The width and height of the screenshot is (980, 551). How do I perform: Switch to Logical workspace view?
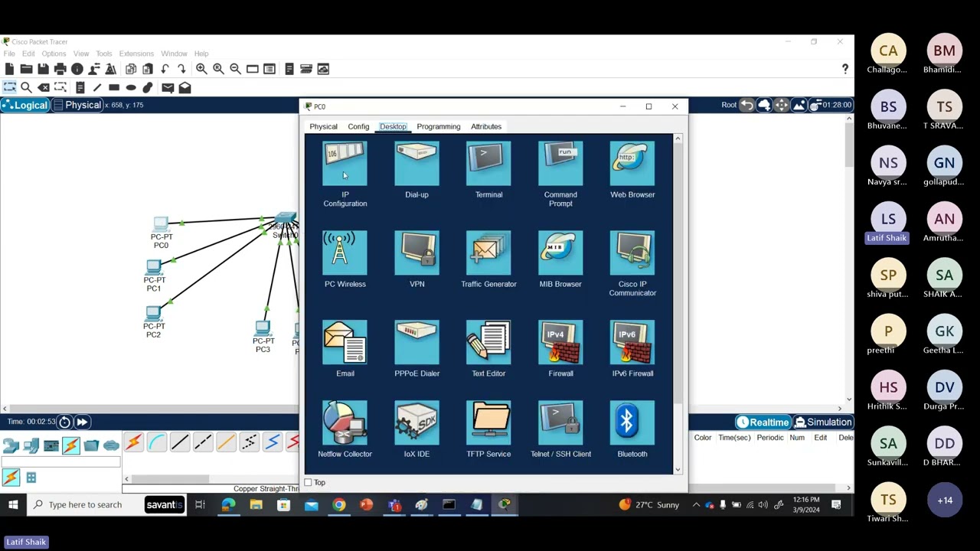click(25, 105)
